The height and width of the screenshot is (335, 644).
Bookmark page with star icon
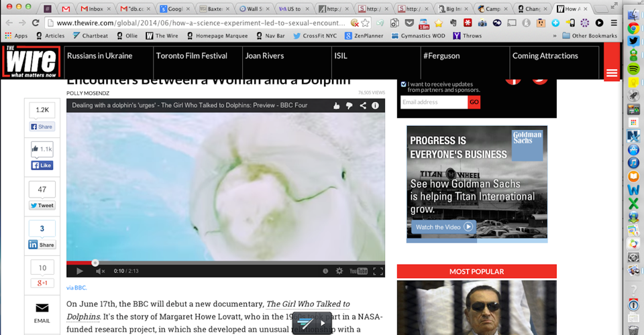click(365, 23)
